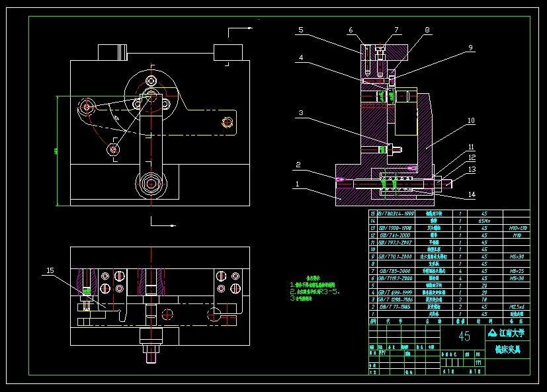Click the GB/T65-2000 standard cell
The height and width of the screenshot is (392, 547).
point(395,271)
